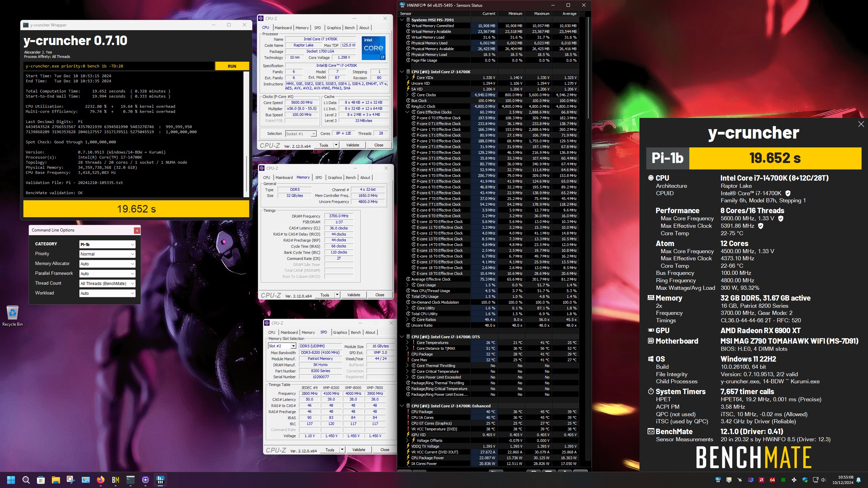Viewport: 868px width, 488px height.
Task: Click Tools button in top CPU-Z window
Action: click(324, 145)
